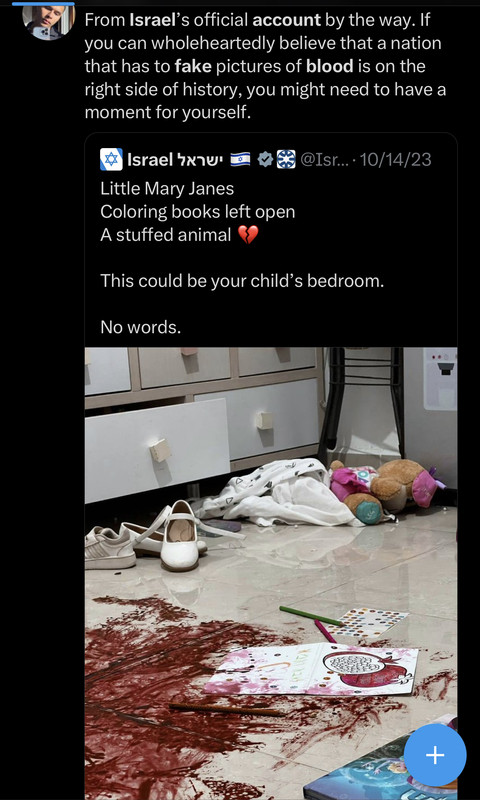Click the bold word "blood"
The width and height of the screenshot is (480, 800).
coord(330,66)
